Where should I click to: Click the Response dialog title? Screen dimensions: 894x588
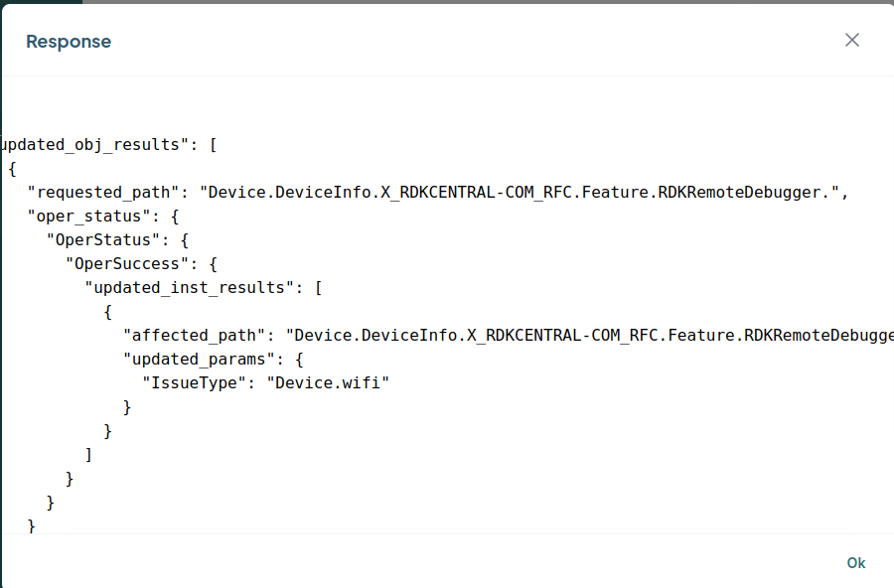point(69,42)
